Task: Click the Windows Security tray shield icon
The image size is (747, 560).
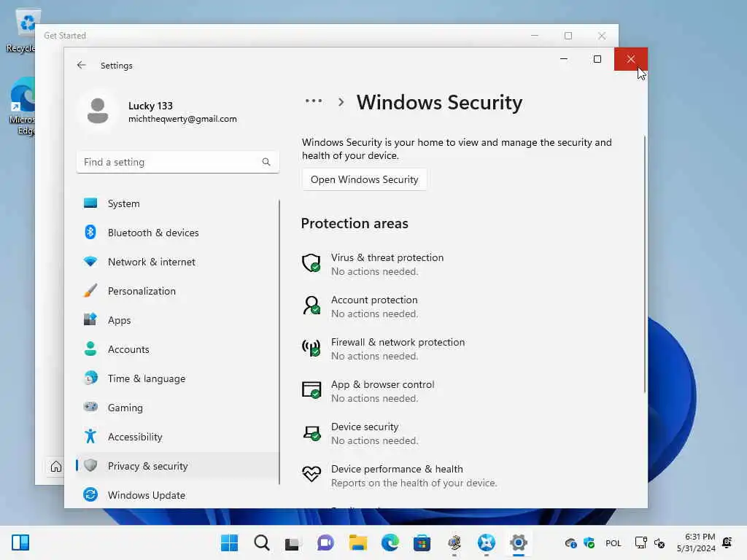Action: click(589, 542)
